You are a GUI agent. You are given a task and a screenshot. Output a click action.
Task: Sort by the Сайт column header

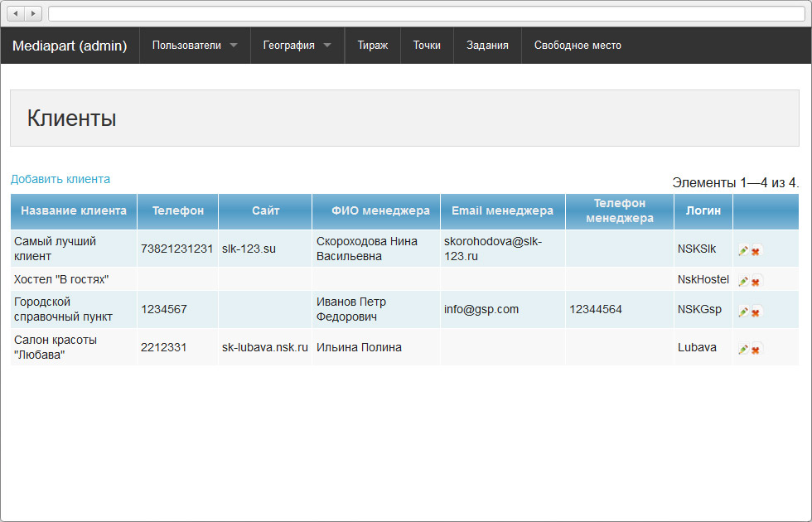[266, 210]
